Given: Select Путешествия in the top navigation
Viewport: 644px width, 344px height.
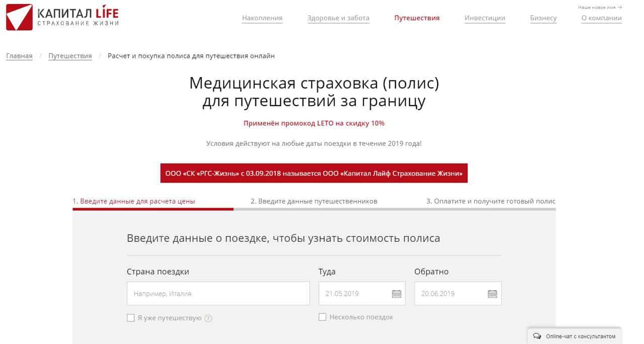Looking at the screenshot, I should pos(417,18).
